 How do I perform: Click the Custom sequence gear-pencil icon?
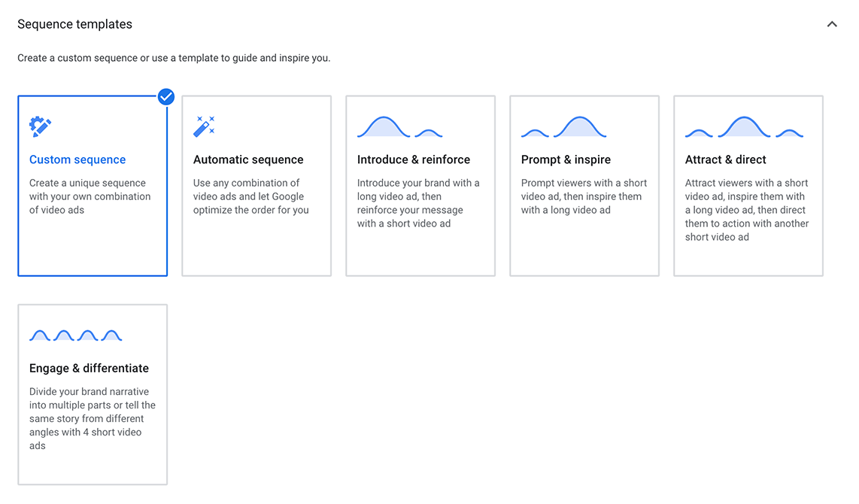click(40, 126)
